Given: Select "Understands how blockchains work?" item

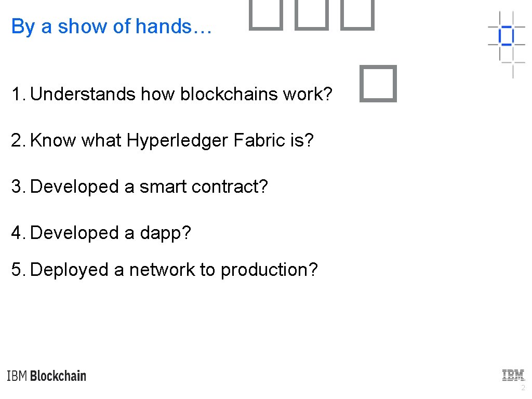Looking at the screenshot, I should (171, 94).
